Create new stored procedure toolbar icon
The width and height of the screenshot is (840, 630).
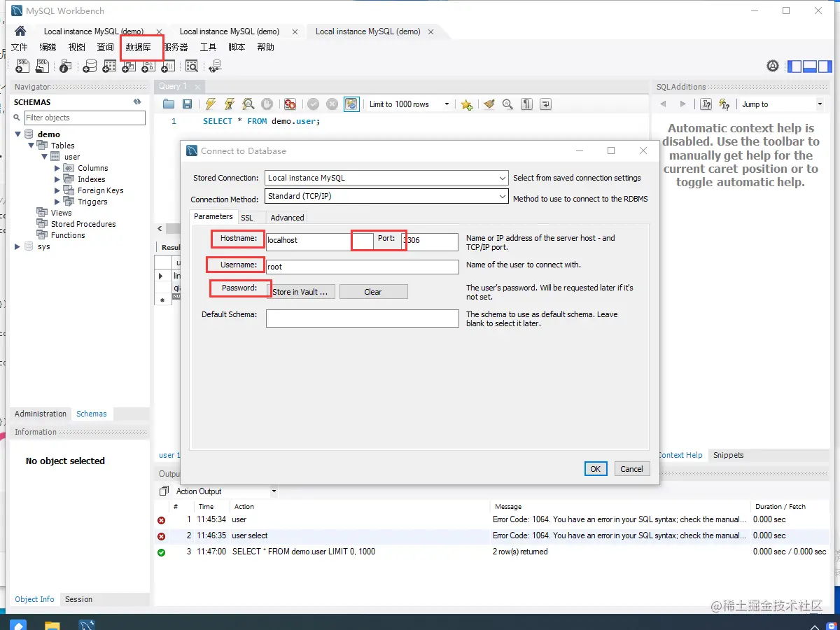(148, 66)
